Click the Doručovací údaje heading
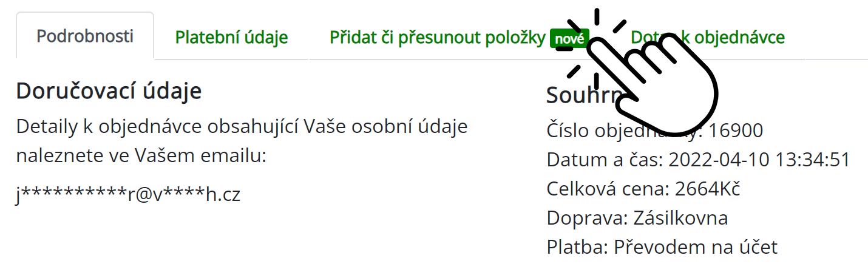The width and height of the screenshot is (868, 275). click(x=109, y=91)
